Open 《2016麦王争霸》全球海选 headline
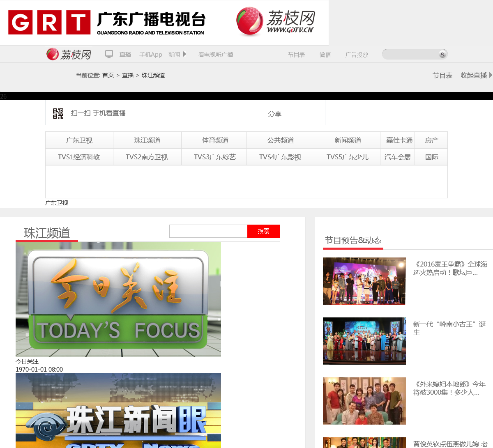This screenshot has width=493, height=448. click(450, 268)
